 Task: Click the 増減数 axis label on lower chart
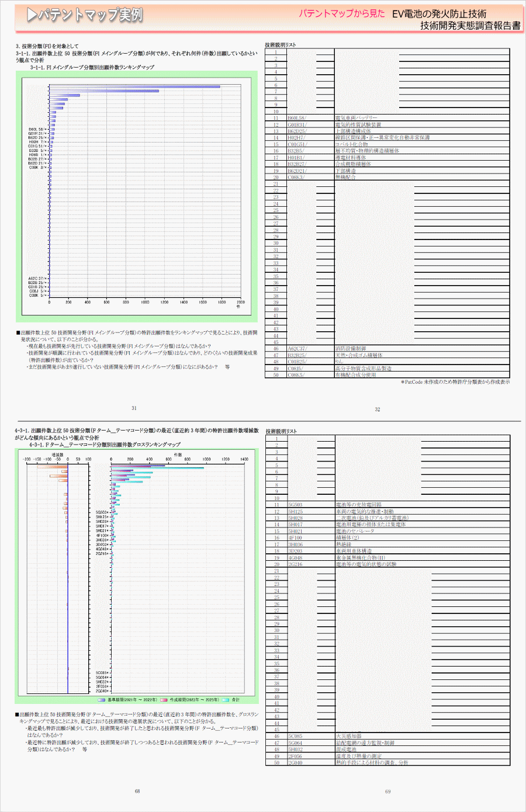click(58, 454)
